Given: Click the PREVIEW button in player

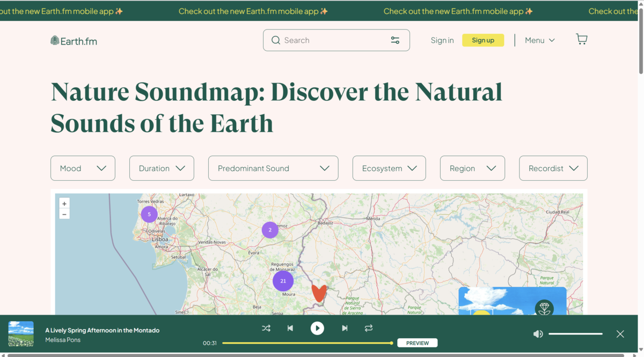Looking at the screenshot, I should click(418, 343).
